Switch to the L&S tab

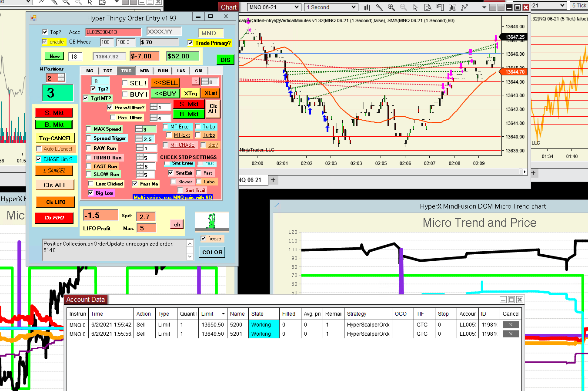(x=181, y=71)
